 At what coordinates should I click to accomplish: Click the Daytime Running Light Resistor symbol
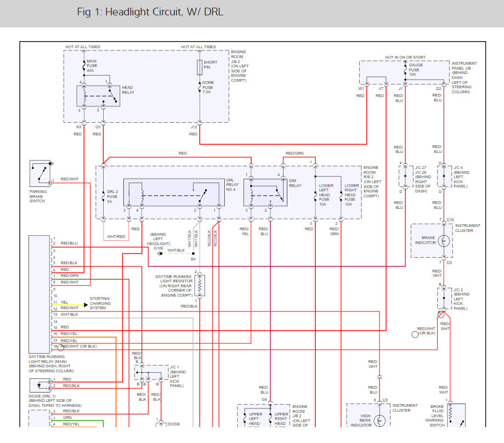tap(200, 286)
